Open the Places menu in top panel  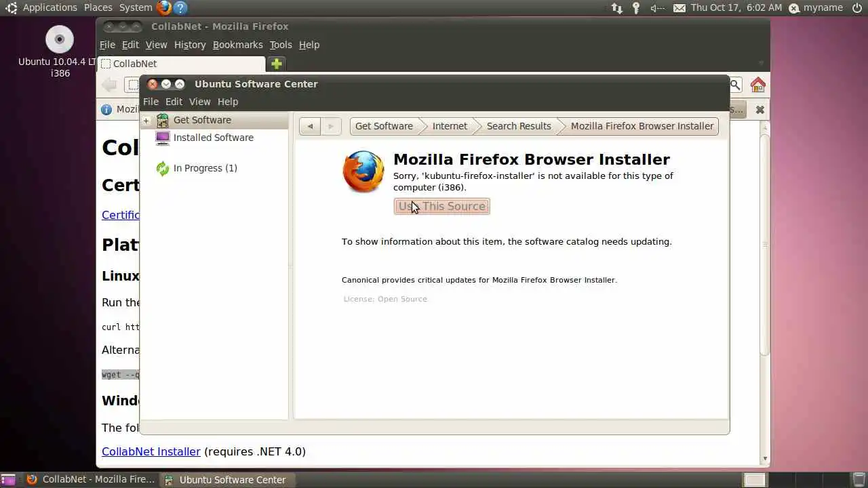coord(98,8)
